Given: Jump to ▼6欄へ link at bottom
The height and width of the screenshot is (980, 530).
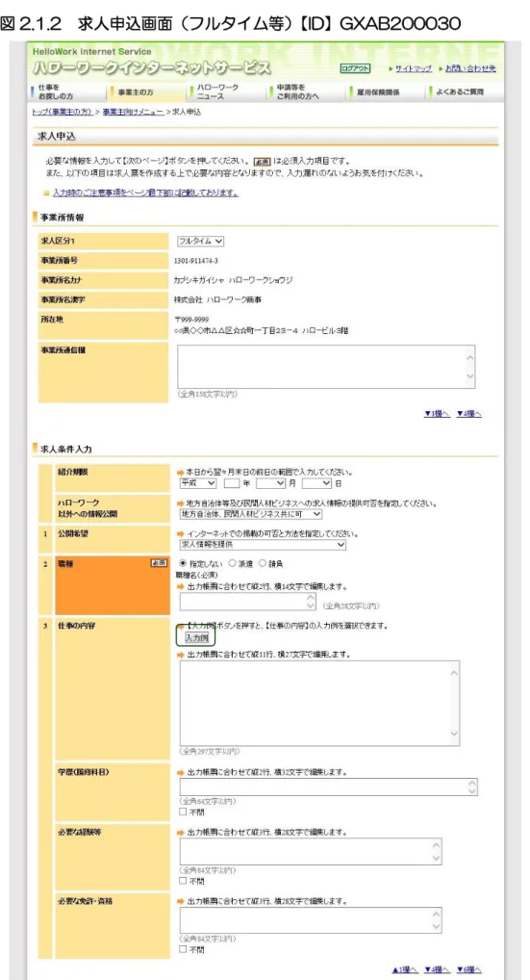Looking at the screenshot, I should click(x=468, y=969).
